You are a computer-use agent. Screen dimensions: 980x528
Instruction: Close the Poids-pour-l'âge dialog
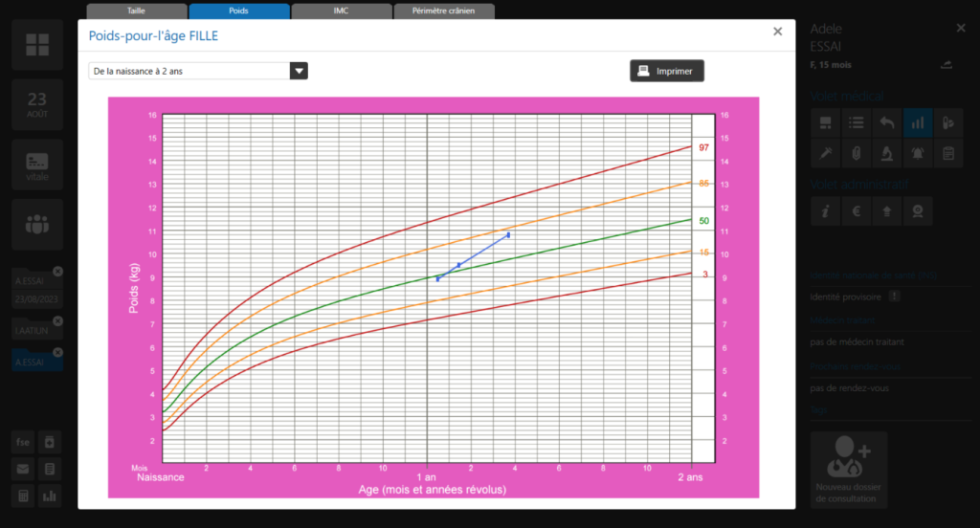[x=778, y=32]
